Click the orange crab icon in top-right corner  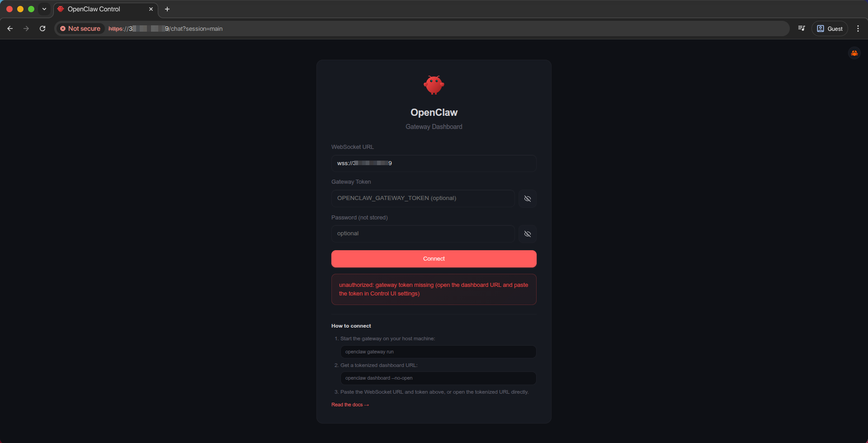(854, 53)
